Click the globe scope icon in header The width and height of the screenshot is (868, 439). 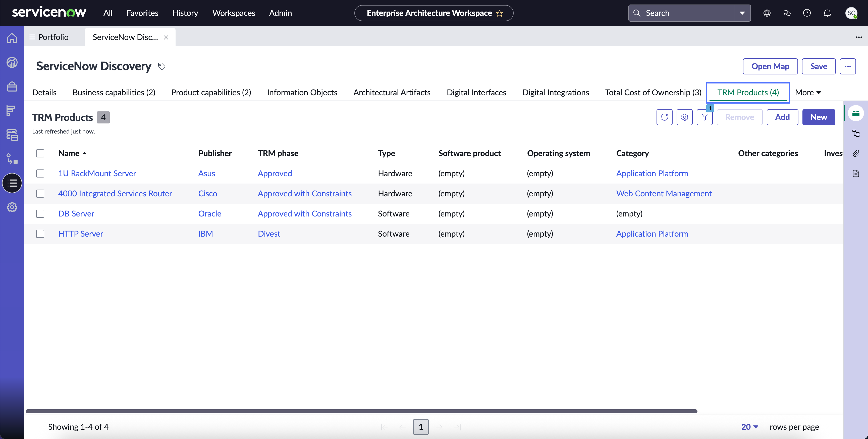click(767, 13)
